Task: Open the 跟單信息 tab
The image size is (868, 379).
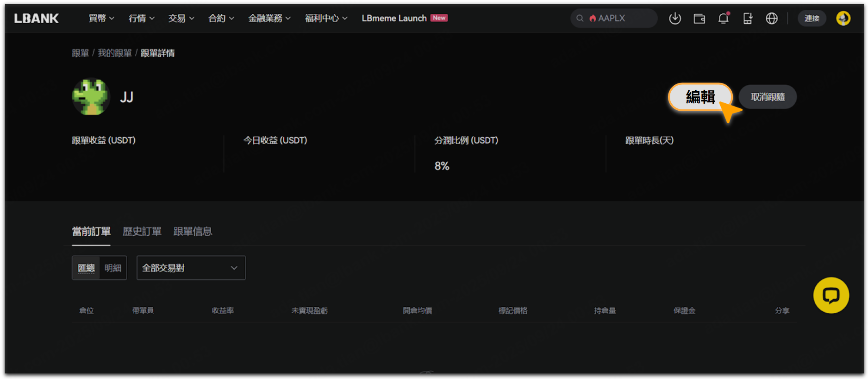Action: click(193, 231)
